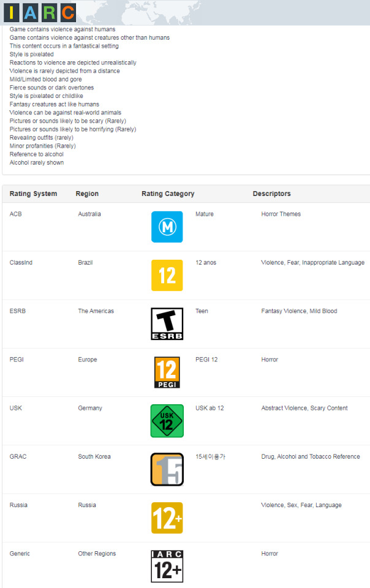Click Violence, Sex, Fear, Language descriptor
Viewport: 370px width, 588px height.
click(x=301, y=505)
